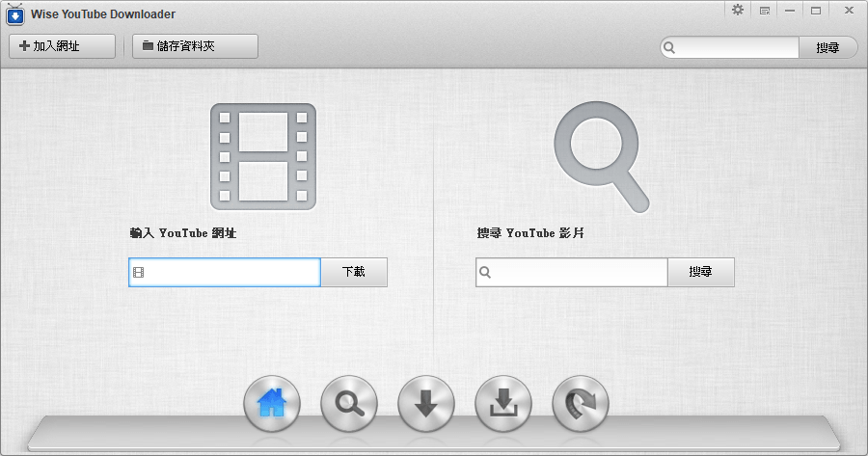The height and width of the screenshot is (456, 868).
Task: Open the Convert dock icon with curved arrow
Action: (x=581, y=403)
